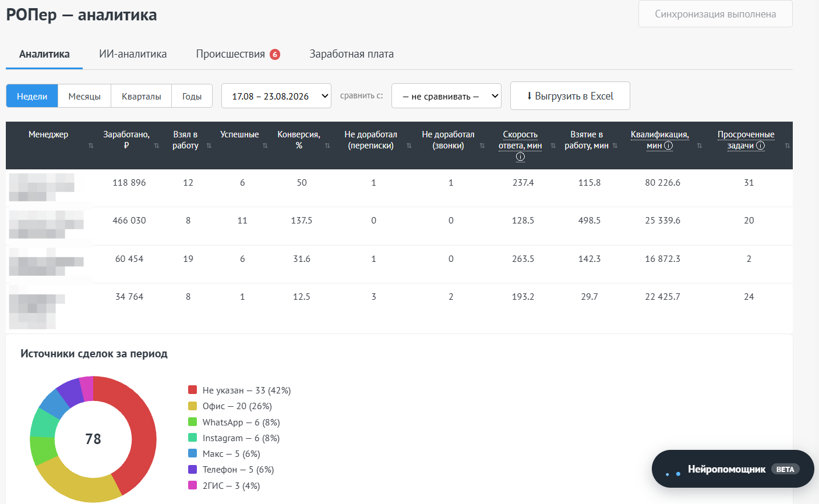Click overdue tasks value 31
This screenshot has height=504, width=819.
coord(749,183)
